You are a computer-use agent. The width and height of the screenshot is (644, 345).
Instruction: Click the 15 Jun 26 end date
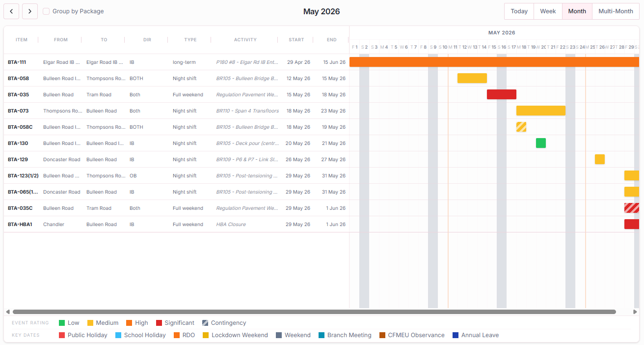pyautogui.click(x=334, y=62)
